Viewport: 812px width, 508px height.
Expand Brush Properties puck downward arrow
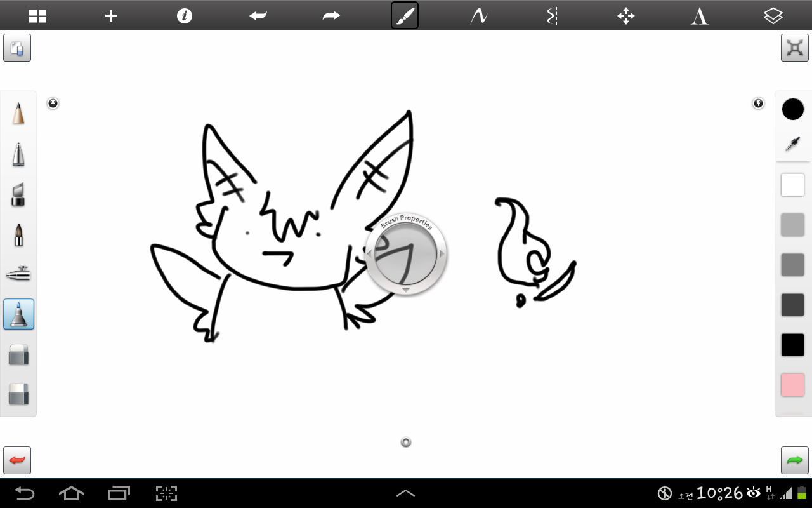tap(406, 290)
